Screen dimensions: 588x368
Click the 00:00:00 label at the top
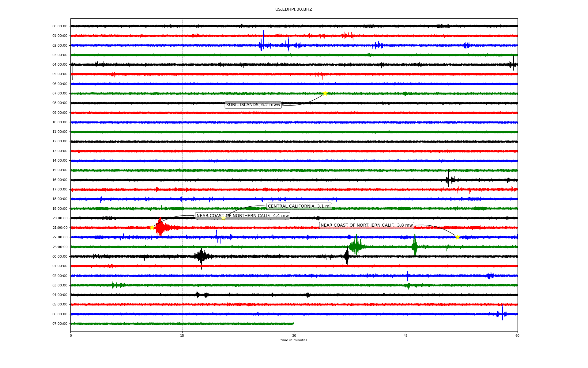point(60,26)
